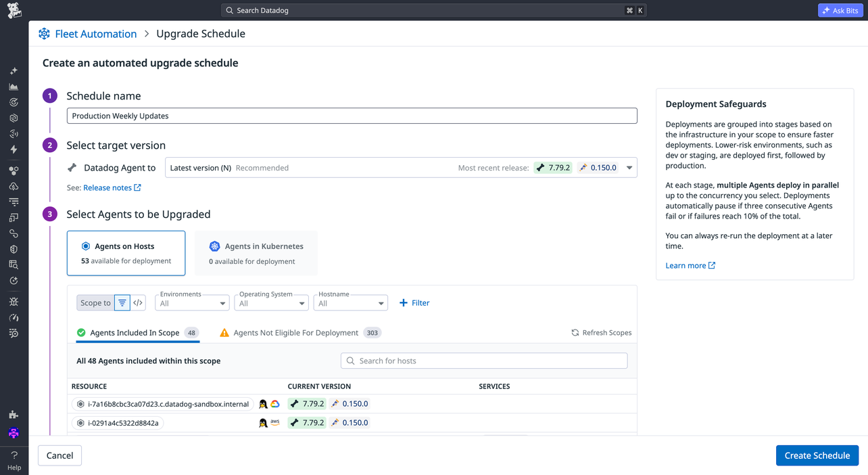This screenshot has height=475, width=868.
Task: Open Agents Not Eligible For Deployment tab
Action: click(x=300, y=333)
